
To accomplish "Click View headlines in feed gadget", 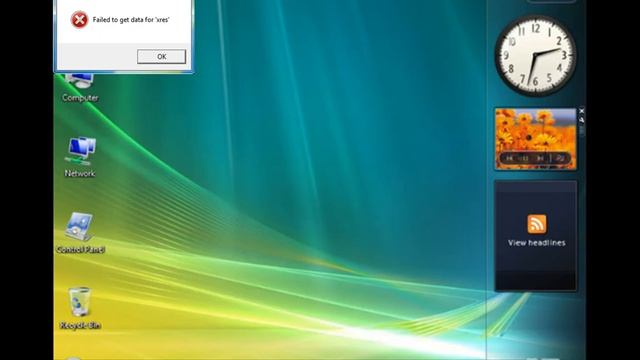I will click(536, 243).
